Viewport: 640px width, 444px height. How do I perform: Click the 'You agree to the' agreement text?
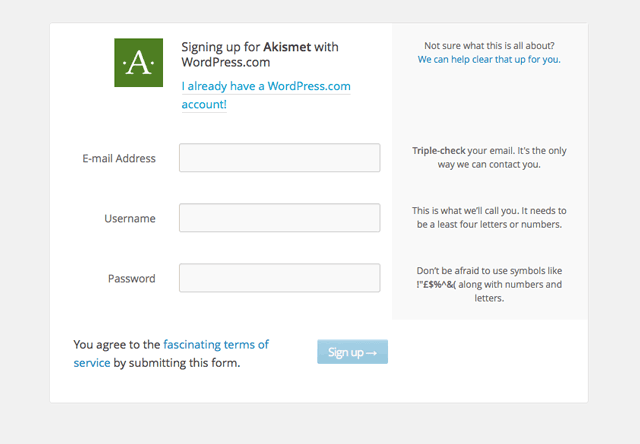pos(117,345)
